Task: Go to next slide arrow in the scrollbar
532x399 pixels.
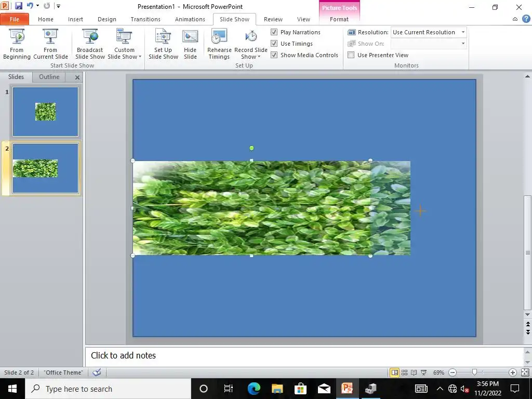Action: (528, 332)
